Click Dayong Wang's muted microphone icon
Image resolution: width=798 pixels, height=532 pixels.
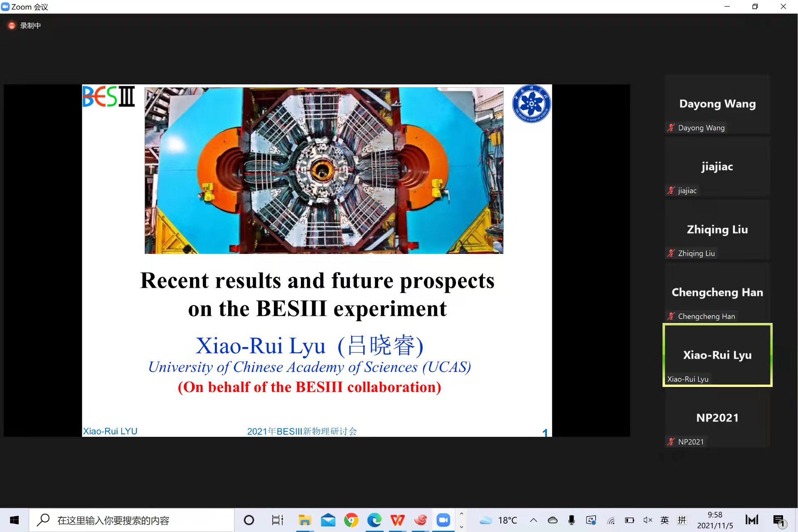[671, 128]
